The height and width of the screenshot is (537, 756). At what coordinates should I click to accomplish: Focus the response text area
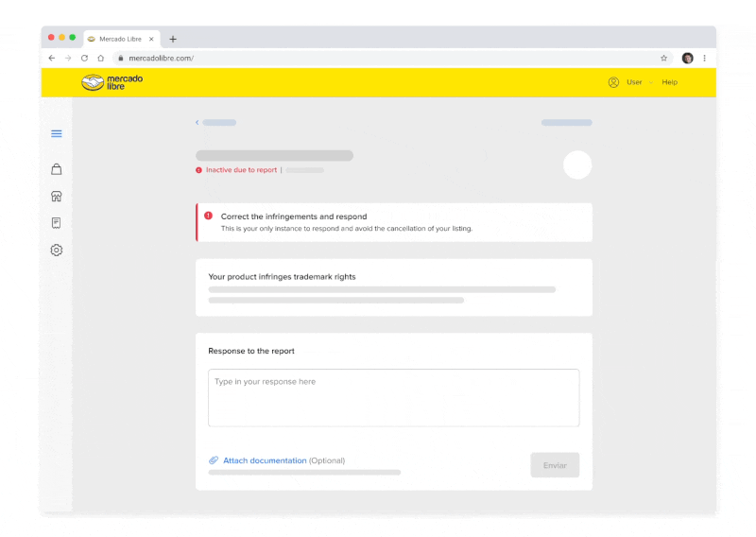click(393, 397)
